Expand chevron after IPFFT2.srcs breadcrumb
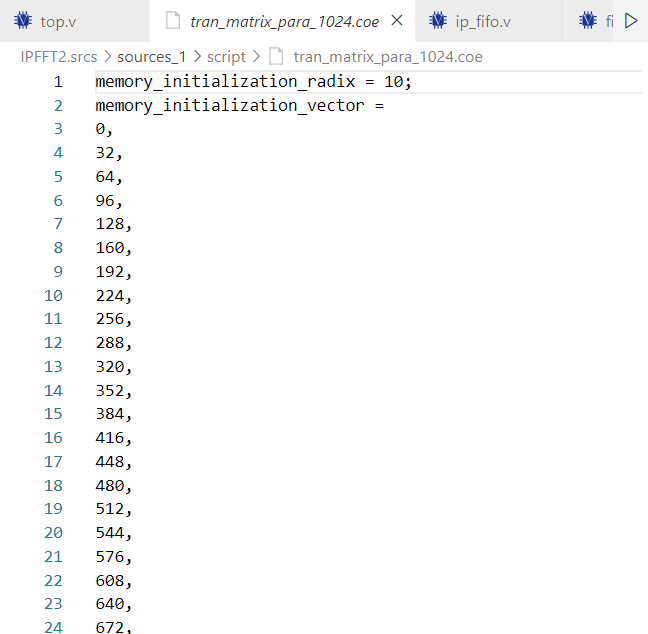Image resolution: width=648 pixels, height=634 pixels. click(x=107, y=57)
